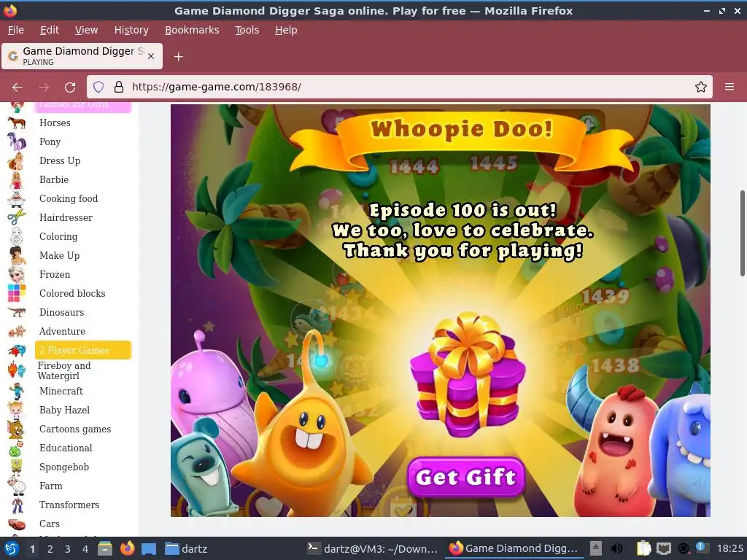
Task: Click the Spongebob sidebar icon
Action: tap(17, 467)
